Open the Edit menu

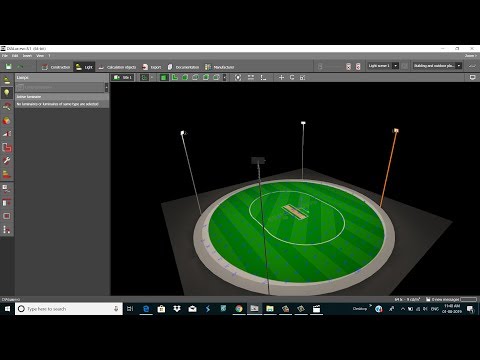(x=15, y=56)
